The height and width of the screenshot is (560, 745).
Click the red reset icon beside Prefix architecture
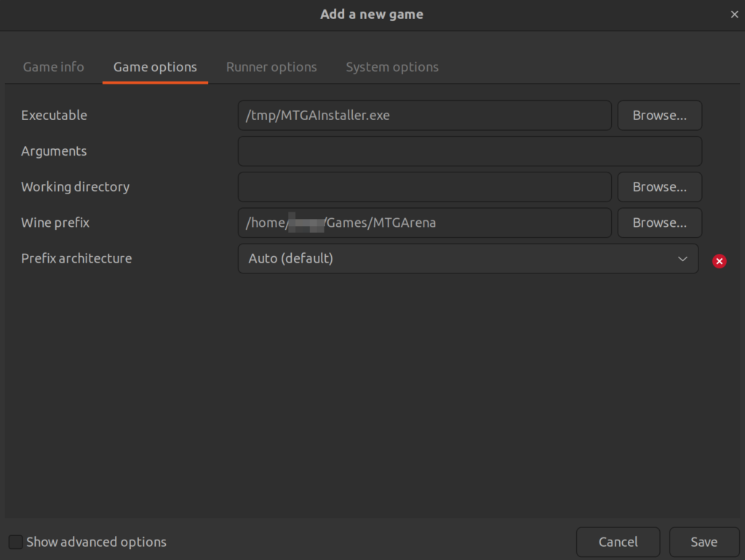point(719,261)
